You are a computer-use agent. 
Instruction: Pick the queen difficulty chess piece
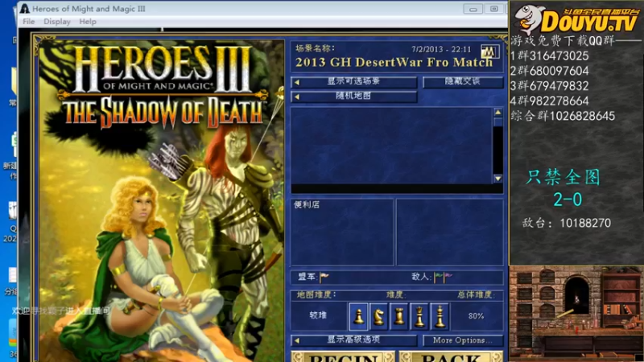pos(419,316)
